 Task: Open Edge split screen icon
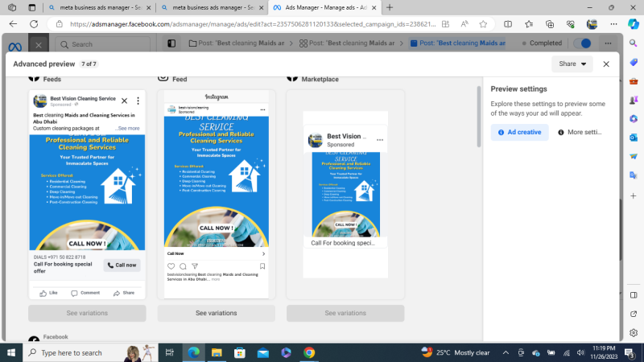(x=508, y=24)
